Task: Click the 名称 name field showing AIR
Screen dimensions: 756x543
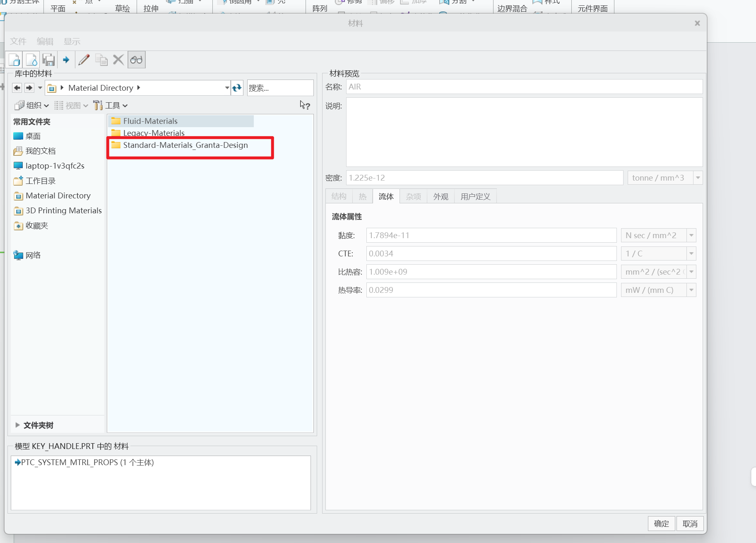Action: click(524, 87)
